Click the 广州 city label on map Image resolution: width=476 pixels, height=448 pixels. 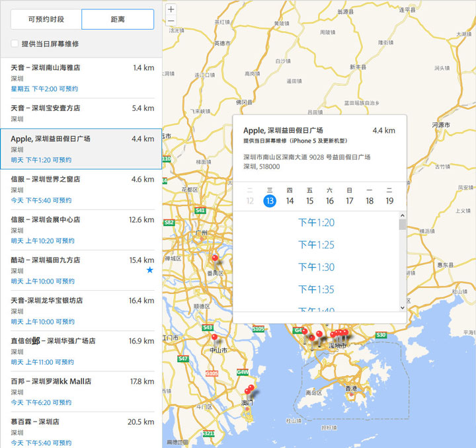202,233
